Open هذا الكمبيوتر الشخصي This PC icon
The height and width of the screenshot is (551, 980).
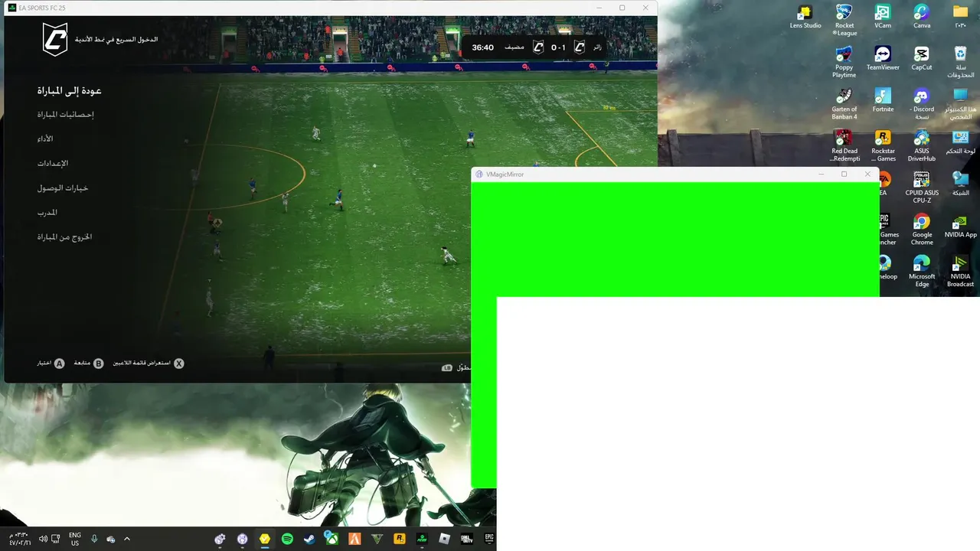point(960,104)
